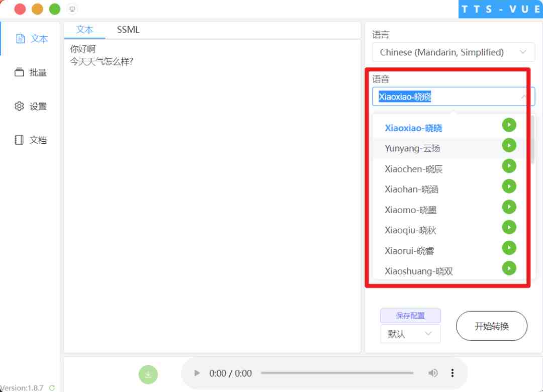Click the green download audio icon
The height and width of the screenshot is (392, 543).
pyautogui.click(x=148, y=375)
